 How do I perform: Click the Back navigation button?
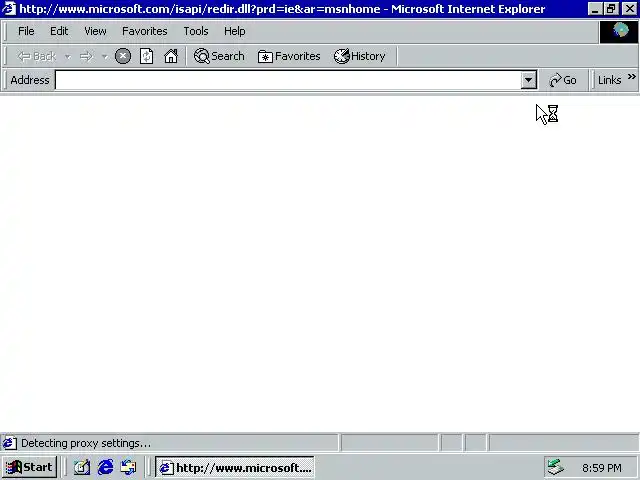(x=37, y=56)
